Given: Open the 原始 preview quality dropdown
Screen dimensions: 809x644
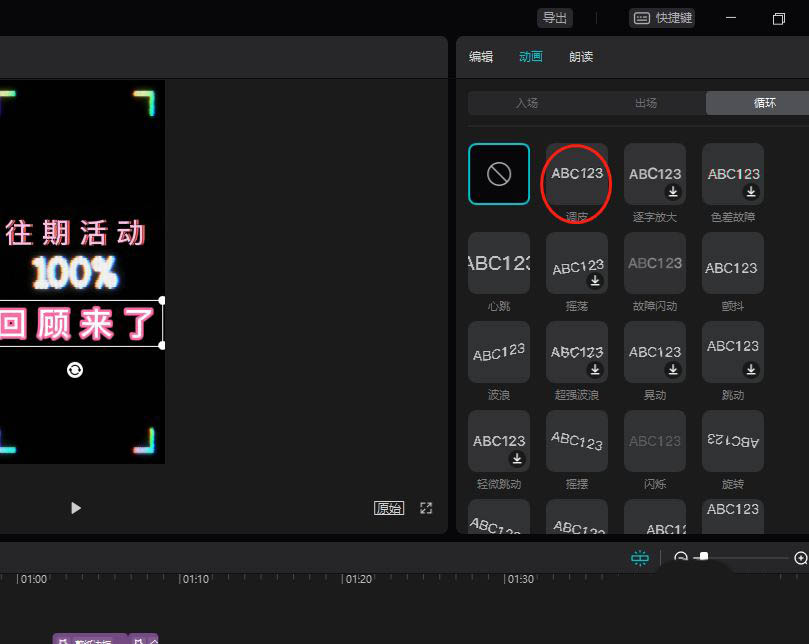Looking at the screenshot, I should (388, 507).
